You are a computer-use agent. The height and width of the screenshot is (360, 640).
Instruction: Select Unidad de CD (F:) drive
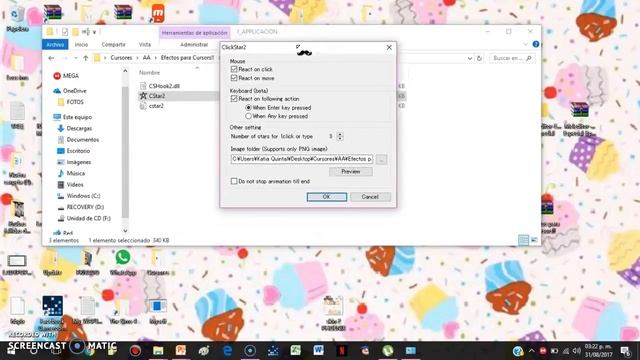click(x=84, y=218)
